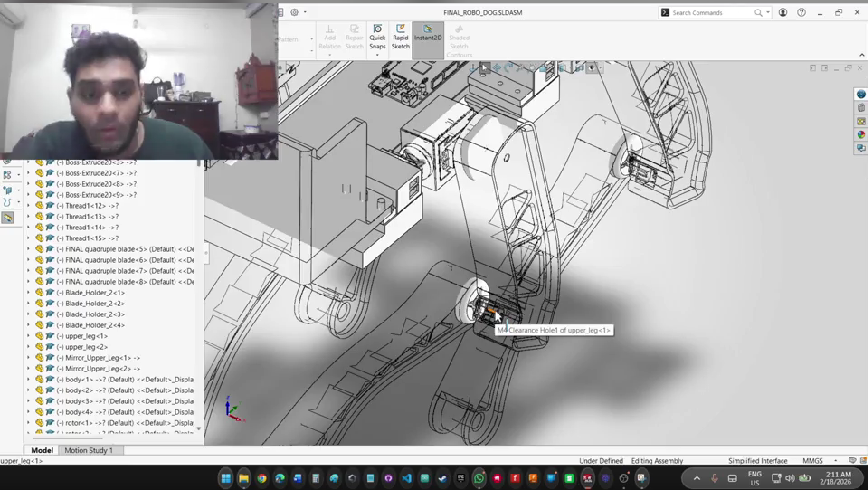
Task: Switch to the Motion Study 1 tab
Action: (89, 450)
